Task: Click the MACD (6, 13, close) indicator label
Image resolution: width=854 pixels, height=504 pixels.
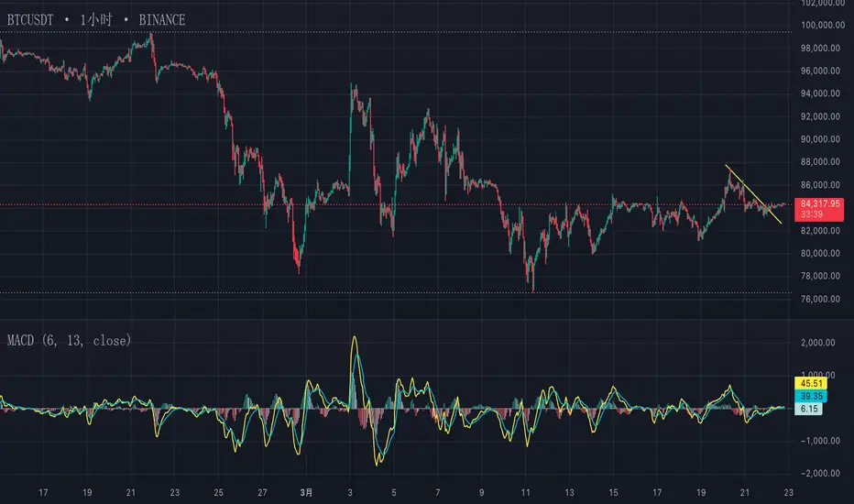Action: click(69, 341)
